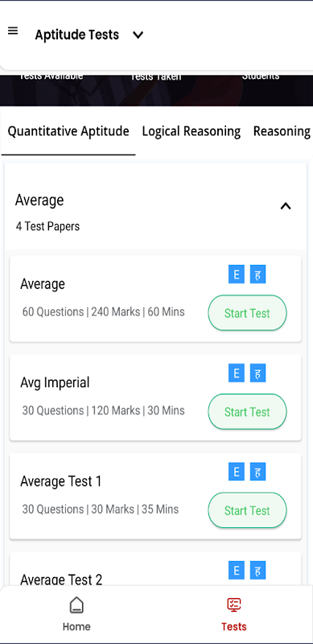Expand the Aptitude Tests dropdown chevron

coord(138,35)
